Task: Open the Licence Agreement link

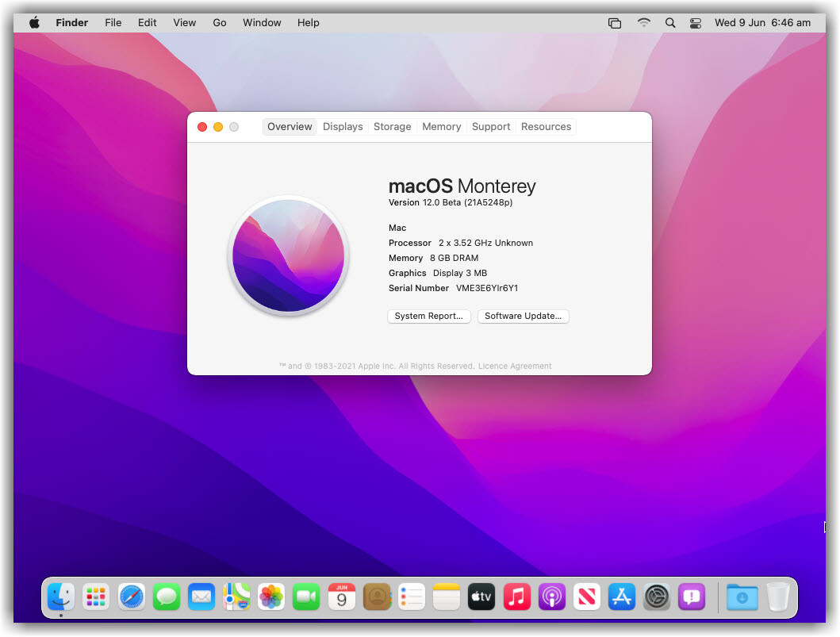Action: pyautogui.click(x=515, y=366)
